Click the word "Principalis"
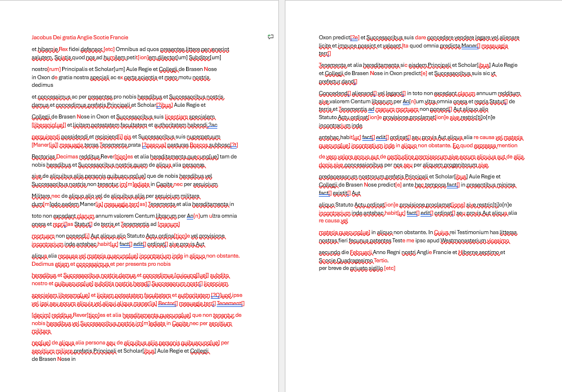This screenshot has width=562, height=392. (x=75, y=69)
